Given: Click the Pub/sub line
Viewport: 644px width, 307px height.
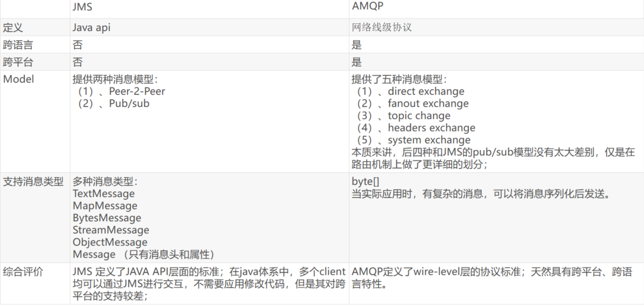Looking at the screenshot, I should click(114, 103).
